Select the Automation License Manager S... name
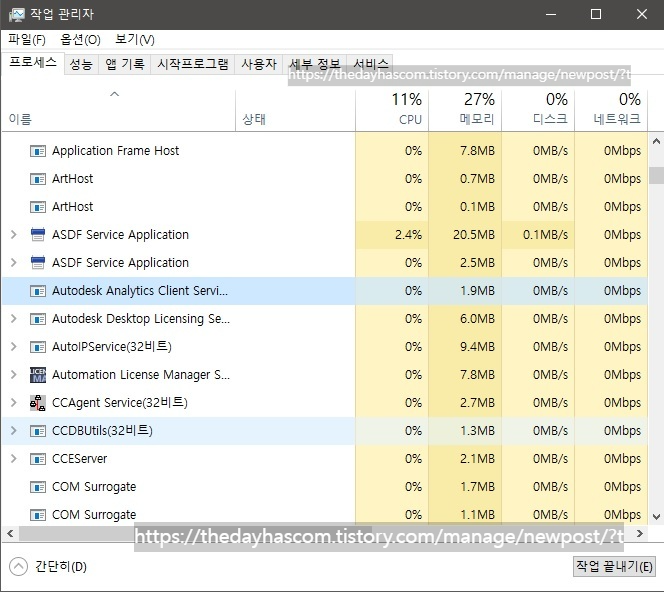The image size is (664, 592). pyautogui.click(x=141, y=375)
